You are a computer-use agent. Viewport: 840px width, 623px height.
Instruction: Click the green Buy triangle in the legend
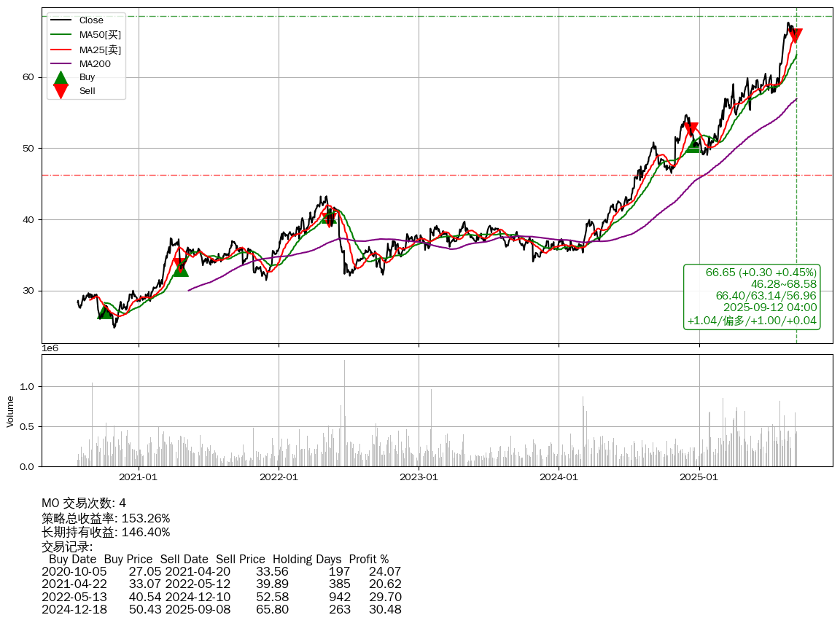61,77
